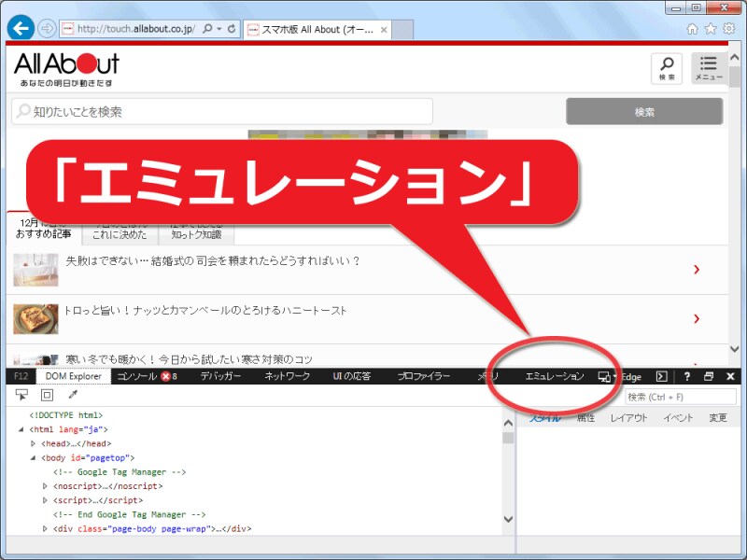Click the browser back arrow button
Viewport: 747px width, 560px height.
coord(21,28)
